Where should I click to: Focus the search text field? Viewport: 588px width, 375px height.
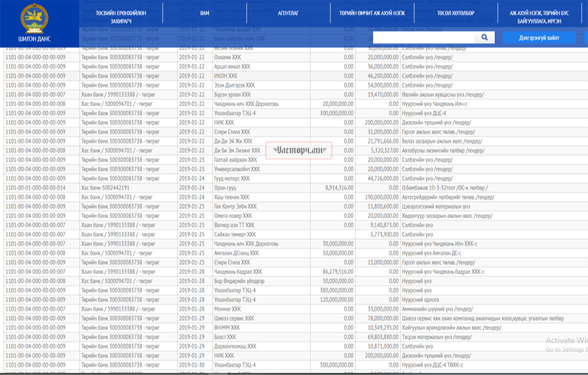424,37
